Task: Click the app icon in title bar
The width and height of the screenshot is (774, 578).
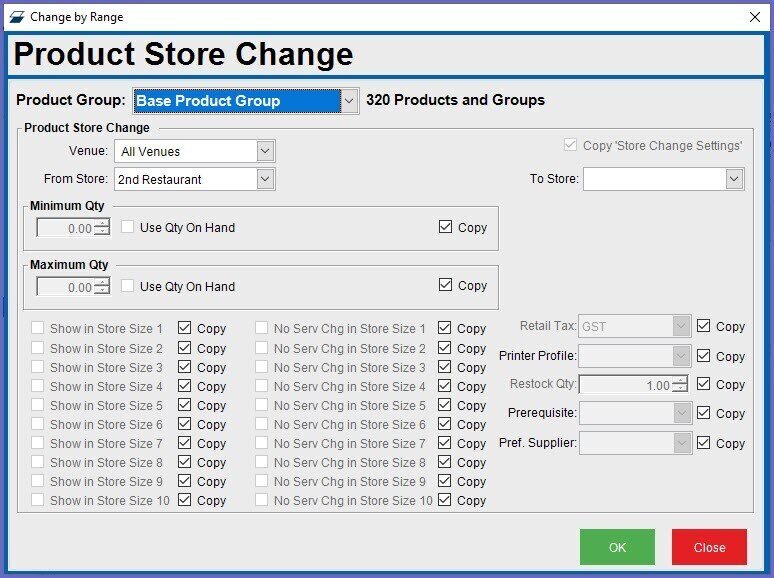Action: (17, 16)
